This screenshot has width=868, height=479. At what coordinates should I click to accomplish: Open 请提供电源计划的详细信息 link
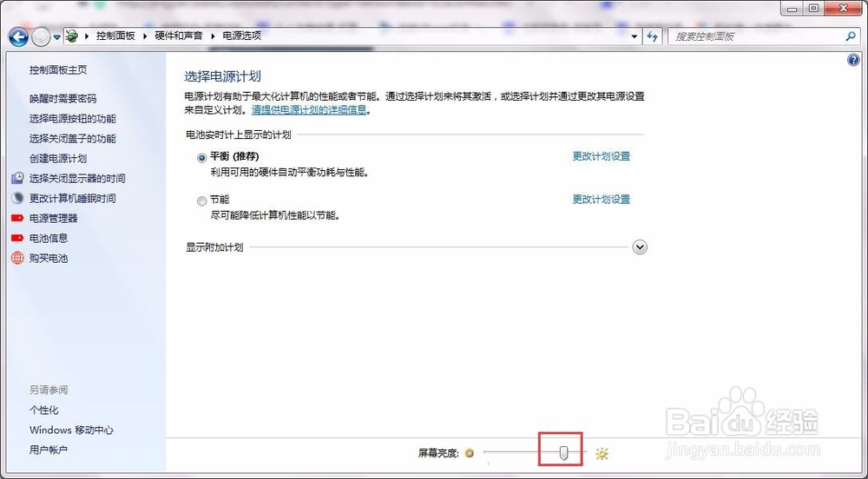[x=309, y=109]
